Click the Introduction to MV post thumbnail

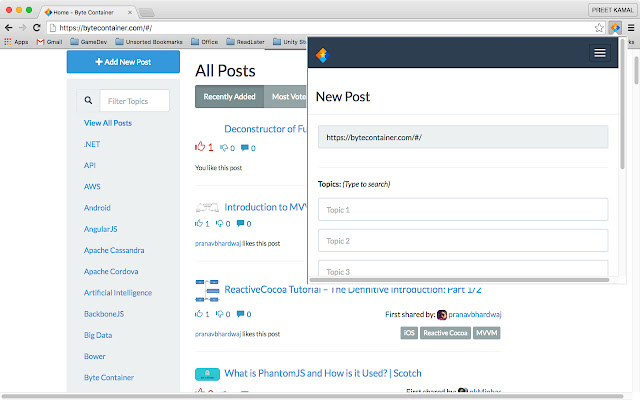coord(207,207)
